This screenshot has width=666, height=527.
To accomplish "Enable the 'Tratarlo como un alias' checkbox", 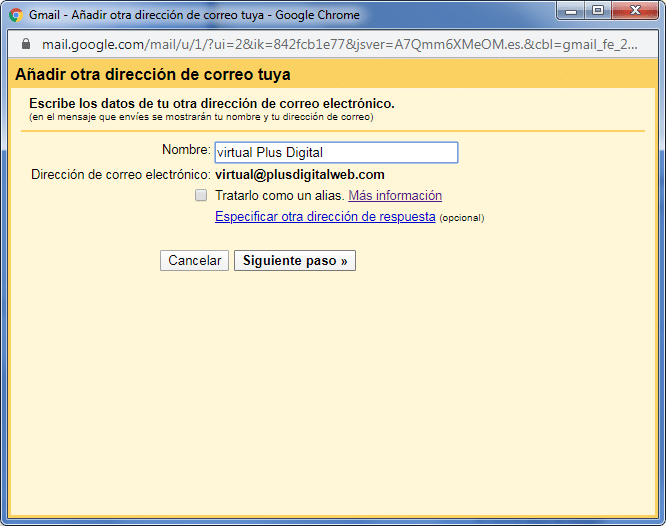I will tap(201, 196).
